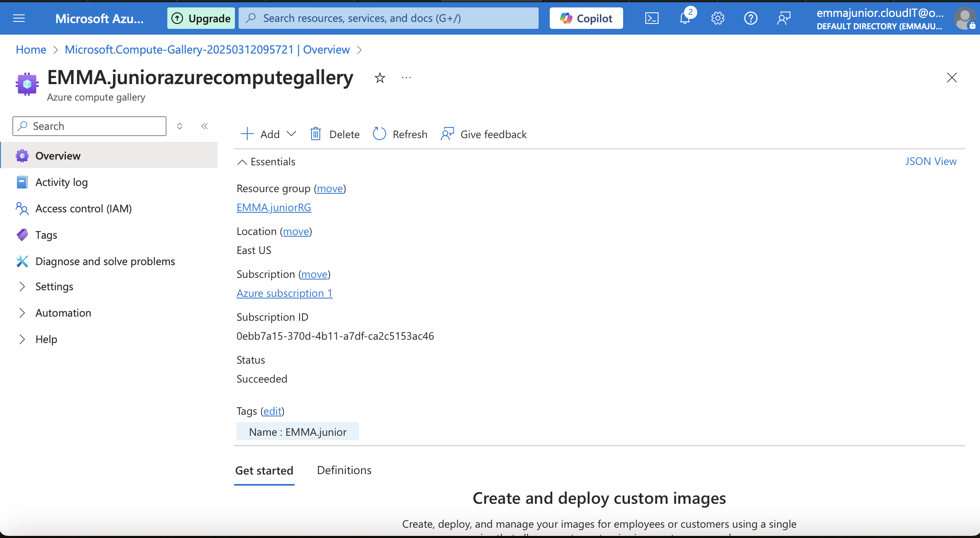
Task: Click the East US location value
Action: pos(254,250)
